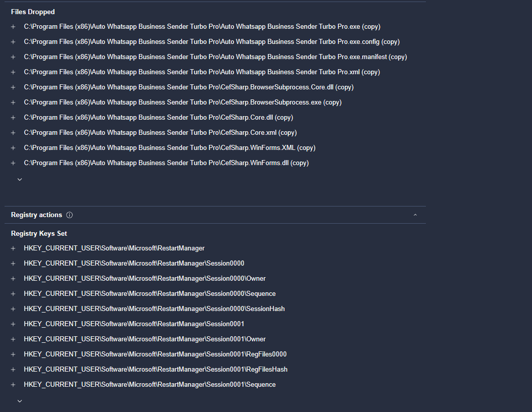The image size is (532, 412).
Task: Click the Turbo Pro.exe.config (copy) path text
Action: (x=212, y=42)
